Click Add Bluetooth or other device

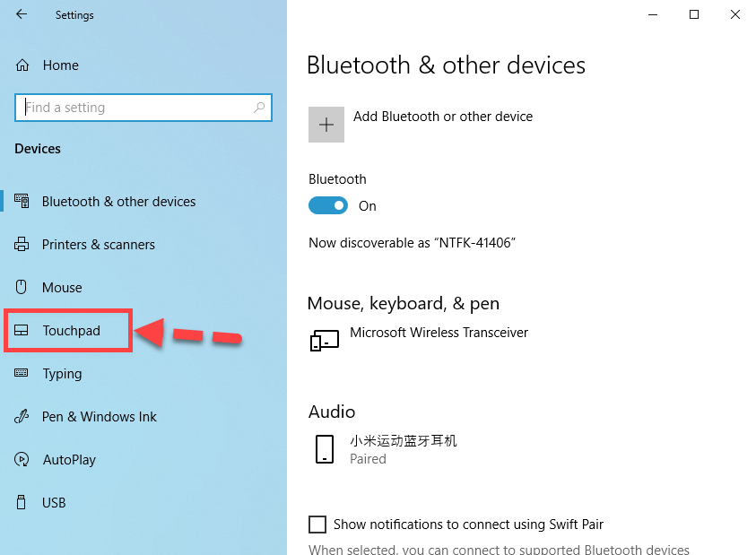click(x=443, y=117)
